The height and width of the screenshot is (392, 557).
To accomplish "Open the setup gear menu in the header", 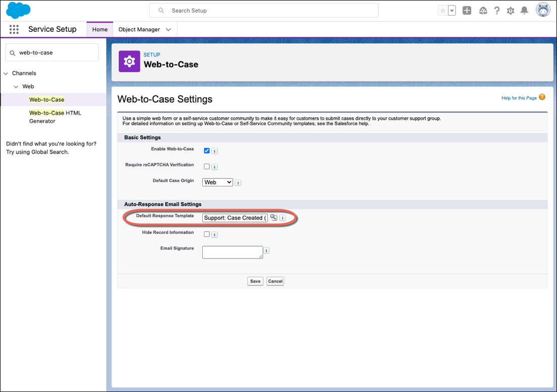I will 510,11.
